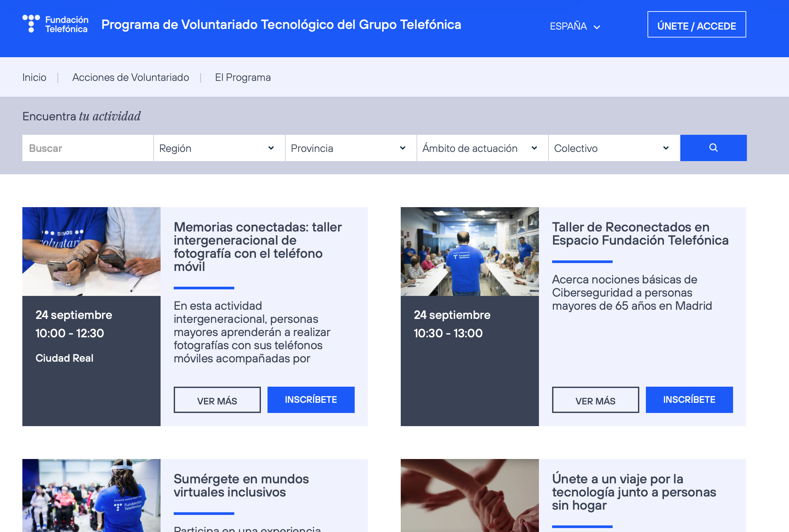Click VER MÁS on Memorias conectadas card
This screenshot has width=789, height=532.
pos(217,400)
